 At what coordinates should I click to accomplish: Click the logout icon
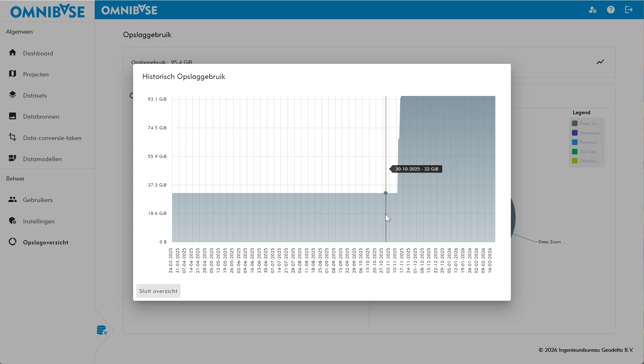click(629, 10)
